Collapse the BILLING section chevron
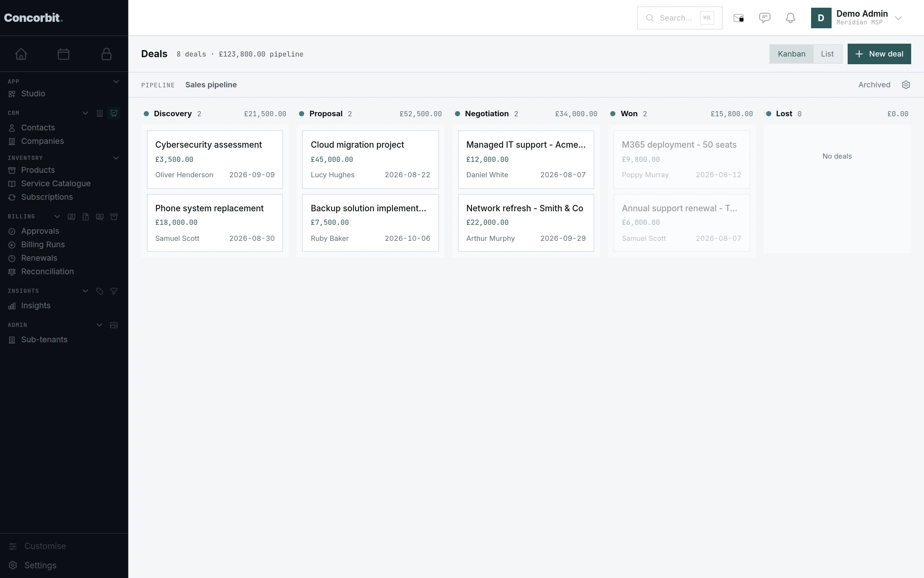Image resolution: width=924 pixels, height=578 pixels. (57, 216)
